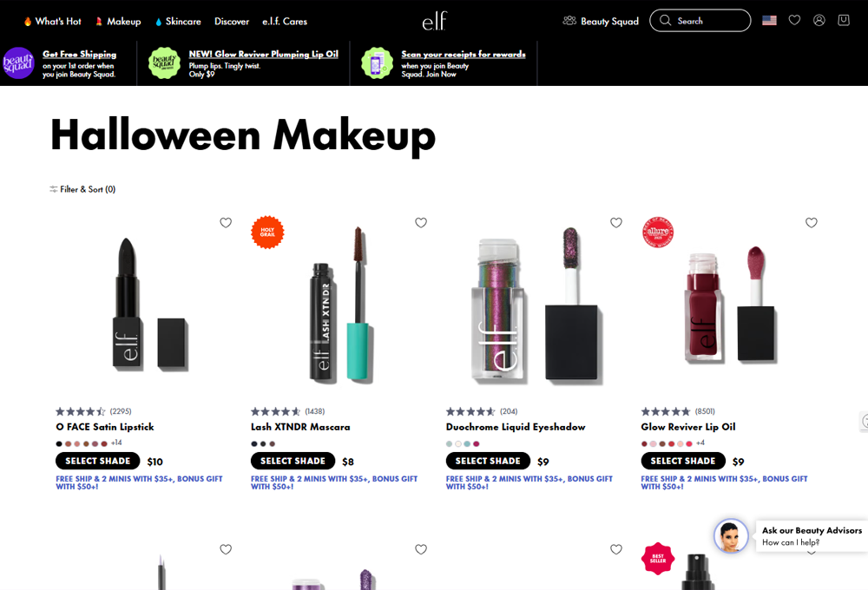Viewport: 868px width, 590px height.
Task: Toggle favorite heart on Lash XTNDR Mascara
Action: pos(421,222)
